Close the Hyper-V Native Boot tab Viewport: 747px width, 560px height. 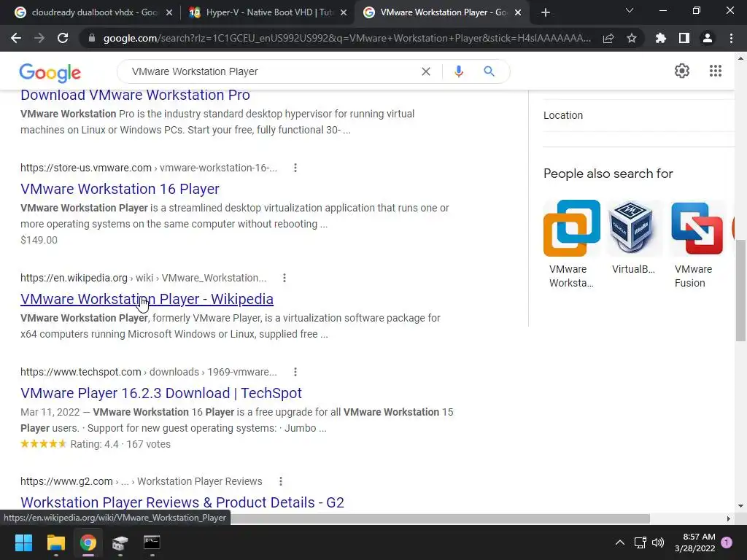coord(344,12)
